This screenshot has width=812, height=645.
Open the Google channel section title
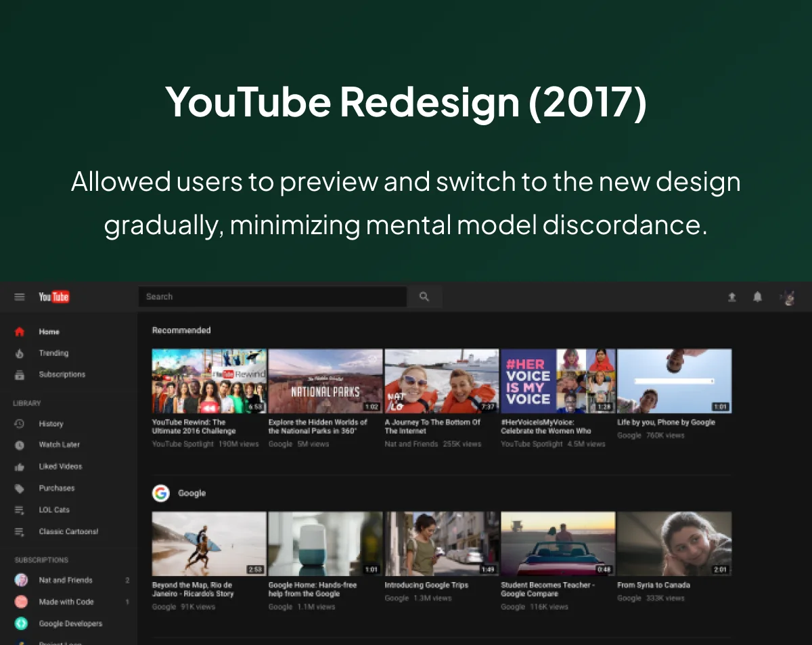click(x=191, y=493)
